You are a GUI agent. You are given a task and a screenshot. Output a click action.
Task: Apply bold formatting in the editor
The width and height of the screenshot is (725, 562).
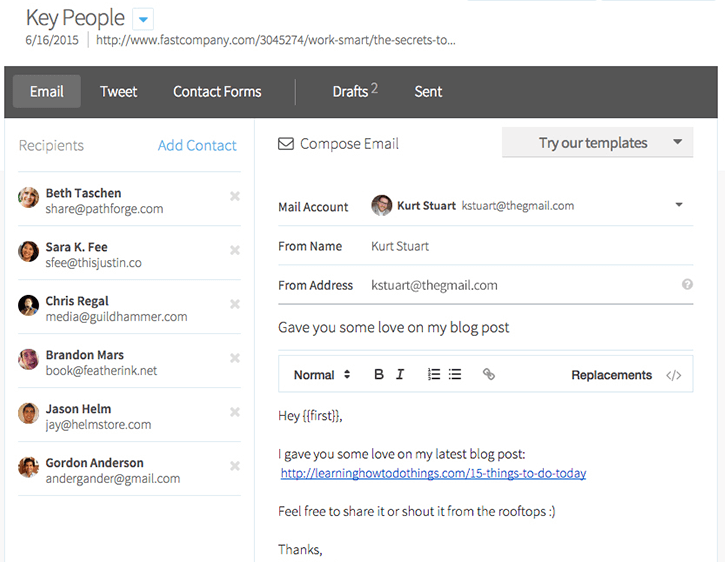point(379,375)
